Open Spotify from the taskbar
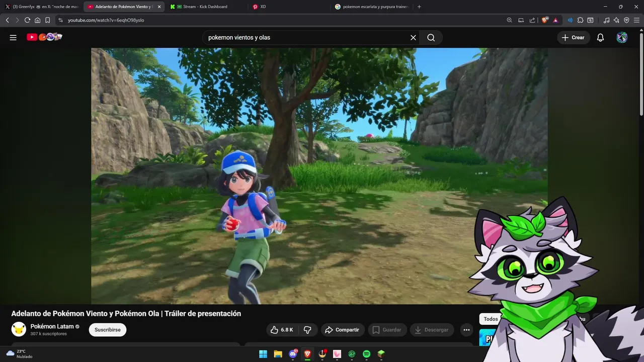Screen dimensions: 644x362 [x=366, y=354]
